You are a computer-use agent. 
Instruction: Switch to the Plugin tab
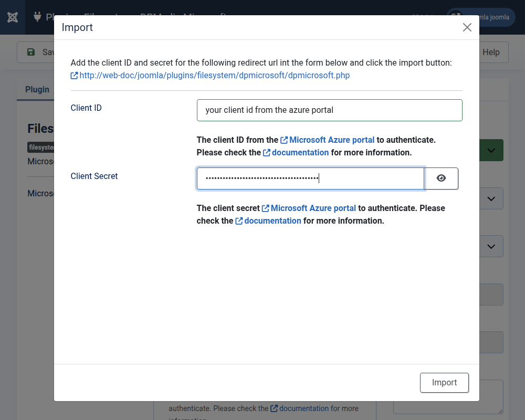[37, 89]
